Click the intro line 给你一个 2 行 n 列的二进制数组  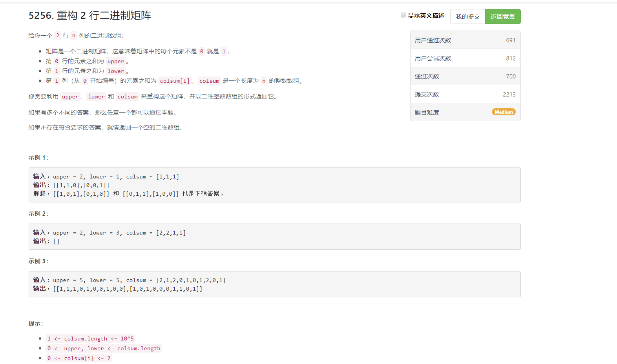pyautogui.click(x=76, y=35)
